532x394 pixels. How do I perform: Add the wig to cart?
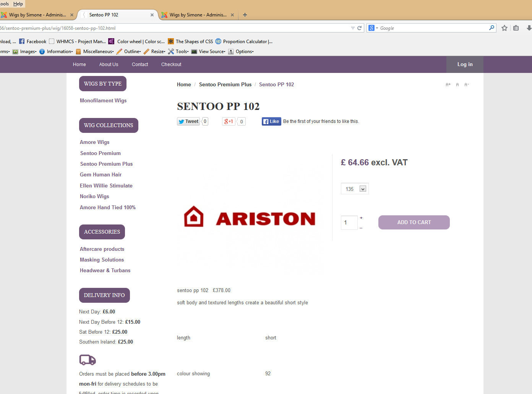[x=414, y=223]
